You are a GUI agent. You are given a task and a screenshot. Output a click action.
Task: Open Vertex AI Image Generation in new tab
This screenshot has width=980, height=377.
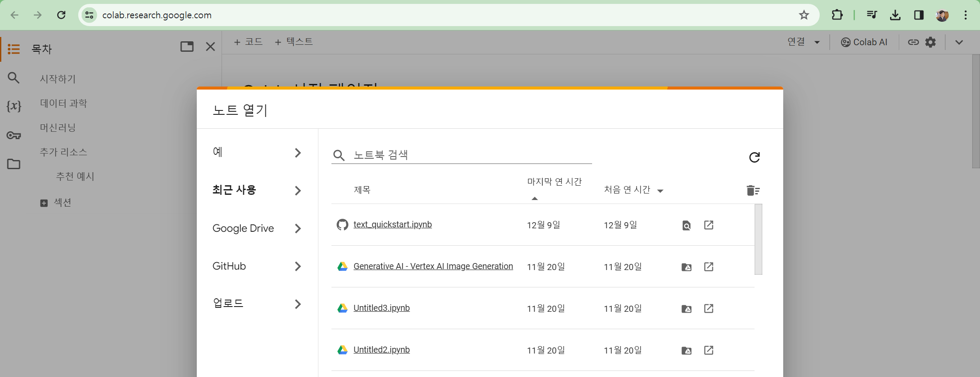[x=709, y=267]
